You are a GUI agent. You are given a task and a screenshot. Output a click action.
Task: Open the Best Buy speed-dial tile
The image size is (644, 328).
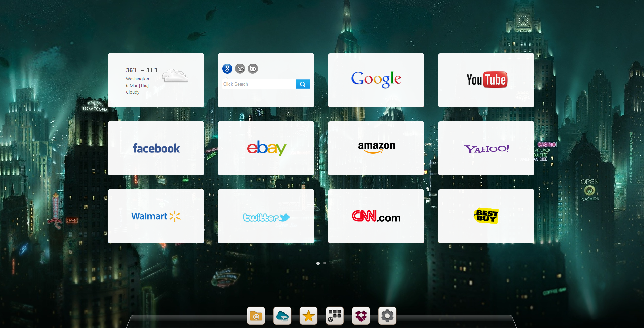[x=486, y=216]
